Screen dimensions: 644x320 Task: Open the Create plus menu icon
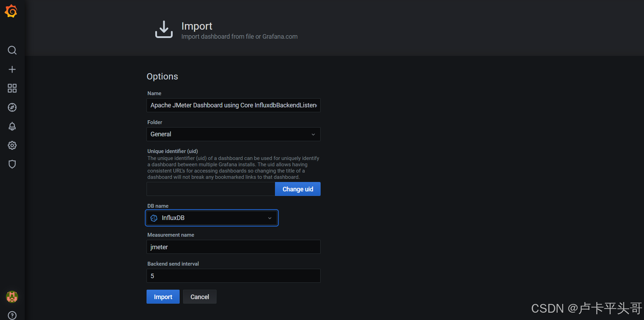tap(12, 69)
